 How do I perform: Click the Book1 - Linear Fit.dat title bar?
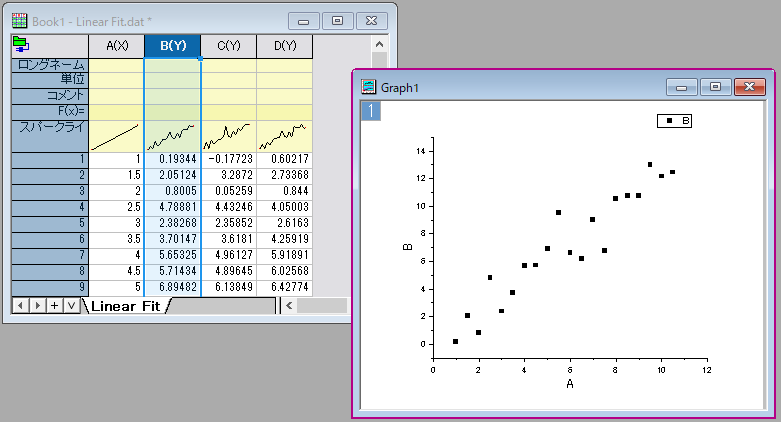click(x=92, y=21)
